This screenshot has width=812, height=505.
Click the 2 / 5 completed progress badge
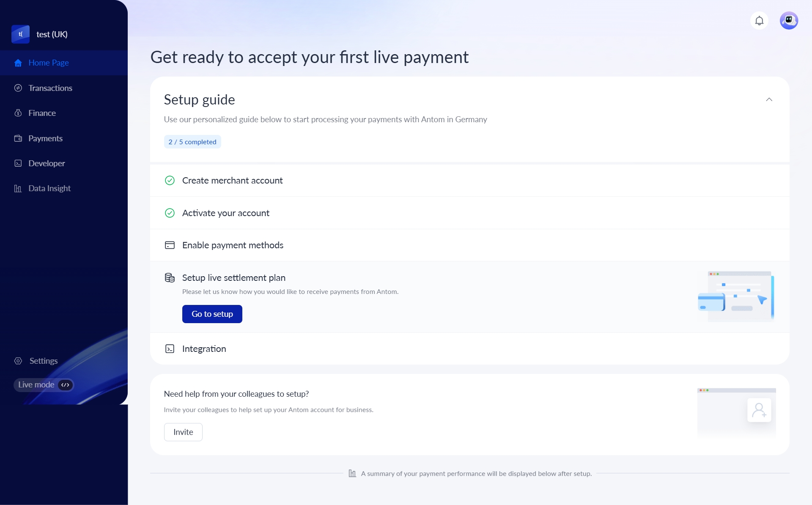point(192,142)
